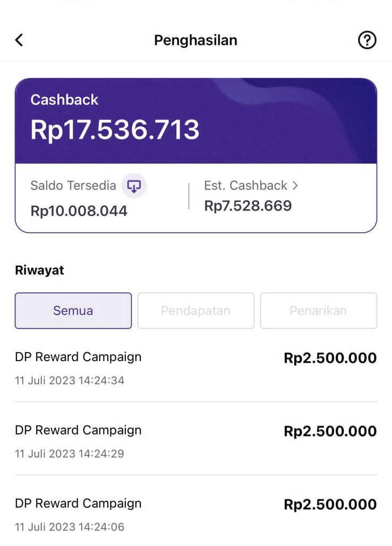Switch to the Pendapatan tab
This screenshot has height=546, width=392.
(195, 311)
